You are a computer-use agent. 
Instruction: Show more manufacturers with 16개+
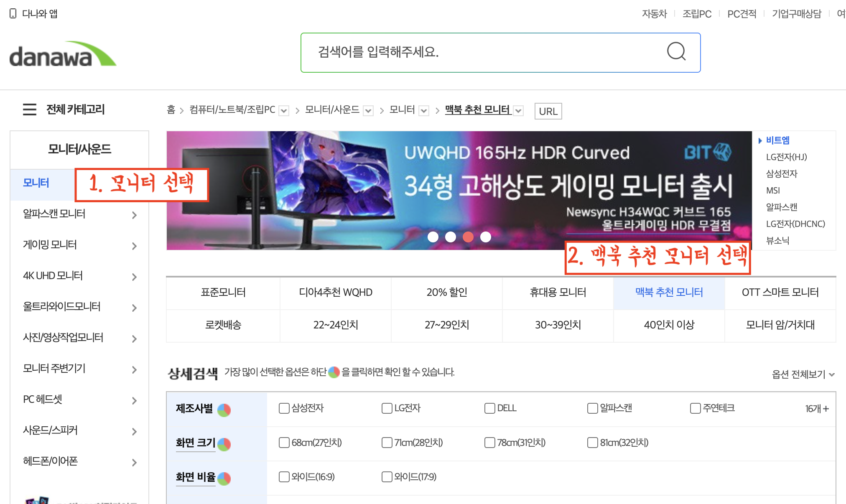coord(817,409)
